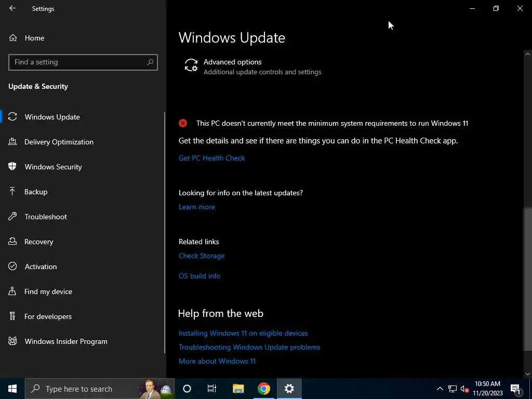Click the Find a setting search box
The image size is (532, 399).
(x=83, y=62)
